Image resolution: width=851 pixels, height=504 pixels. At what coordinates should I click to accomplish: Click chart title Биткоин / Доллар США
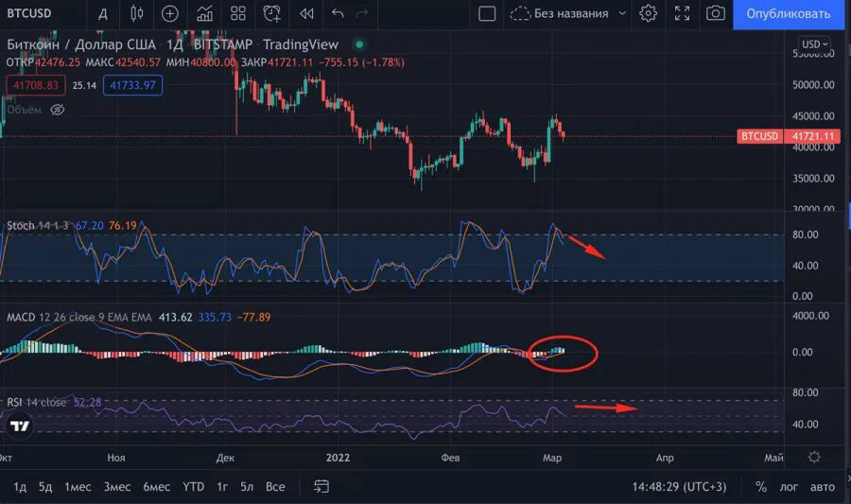click(x=81, y=44)
